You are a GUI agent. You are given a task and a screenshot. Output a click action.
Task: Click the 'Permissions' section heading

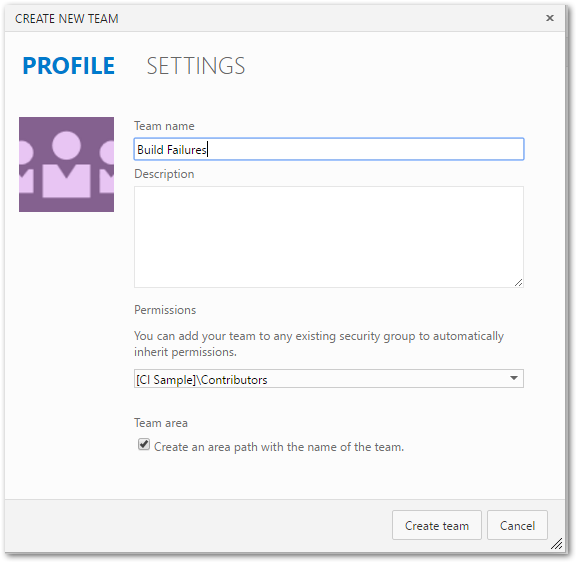pos(165,310)
